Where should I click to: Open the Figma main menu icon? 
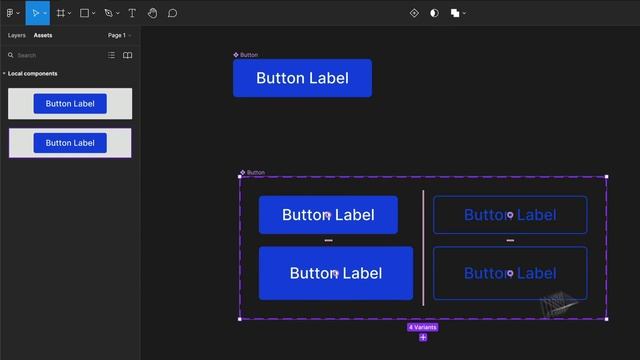pyautogui.click(x=10, y=13)
